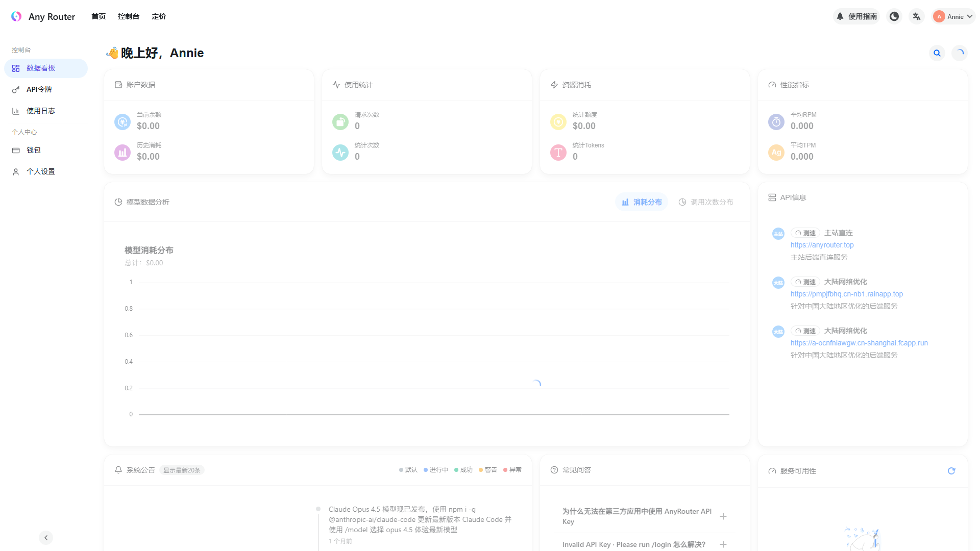Click 测速 for the 主站直连 entry
The image size is (980, 551).
tap(805, 233)
